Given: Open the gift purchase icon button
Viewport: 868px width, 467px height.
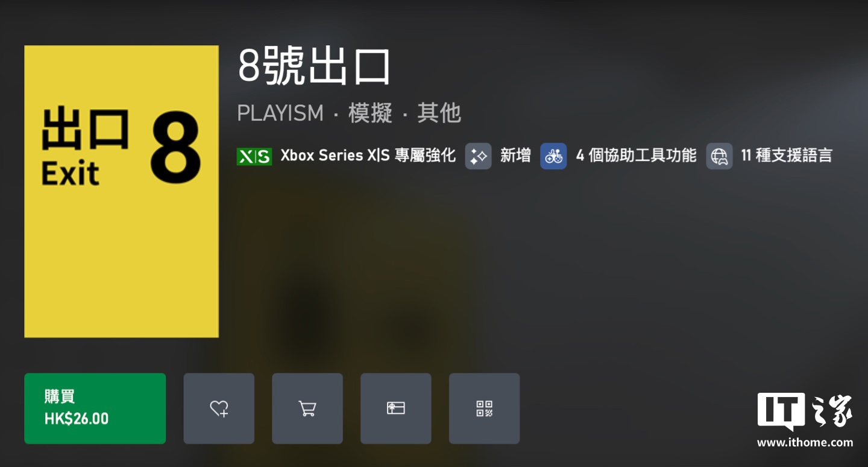Looking at the screenshot, I should [396, 408].
